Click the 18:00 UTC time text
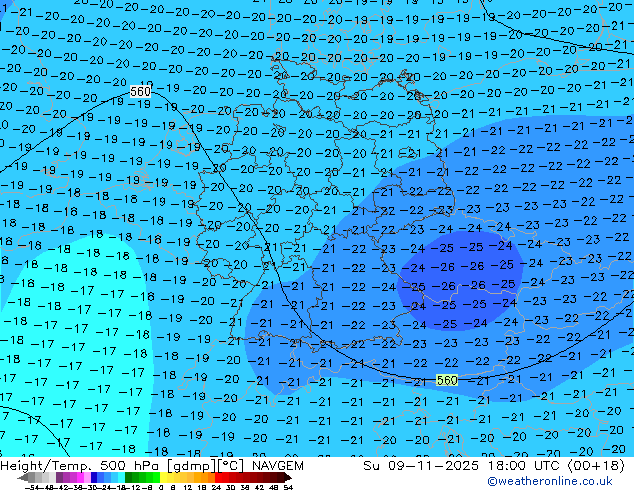This screenshot has width=634, height=490. click(x=524, y=466)
